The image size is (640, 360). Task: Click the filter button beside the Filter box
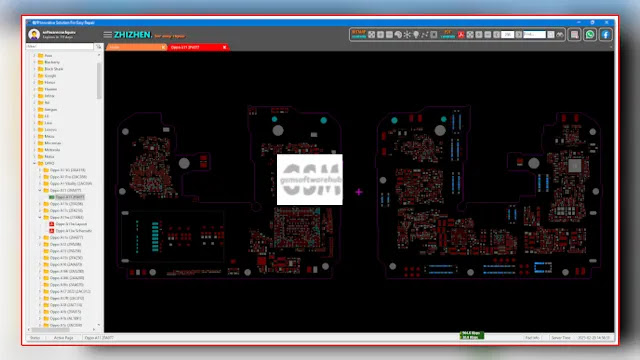pyautogui.click(x=99, y=47)
